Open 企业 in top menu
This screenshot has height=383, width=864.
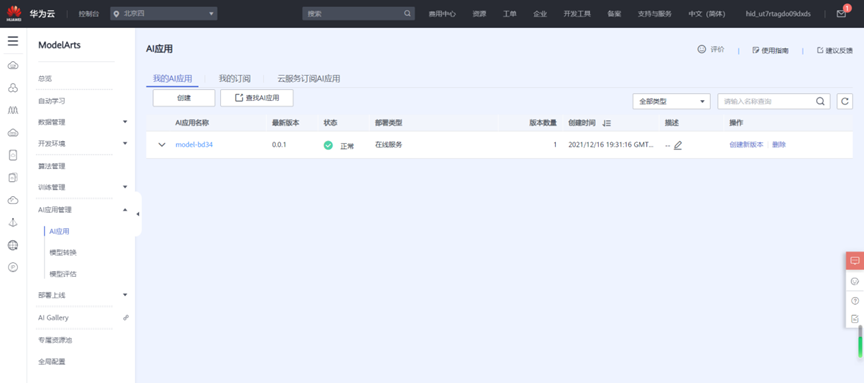(540, 14)
